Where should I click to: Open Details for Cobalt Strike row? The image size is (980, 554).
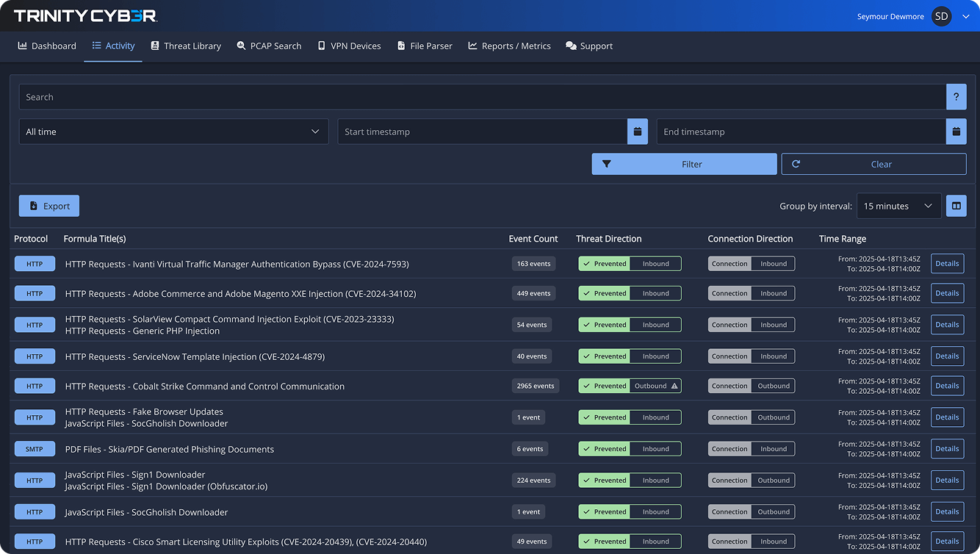point(947,386)
